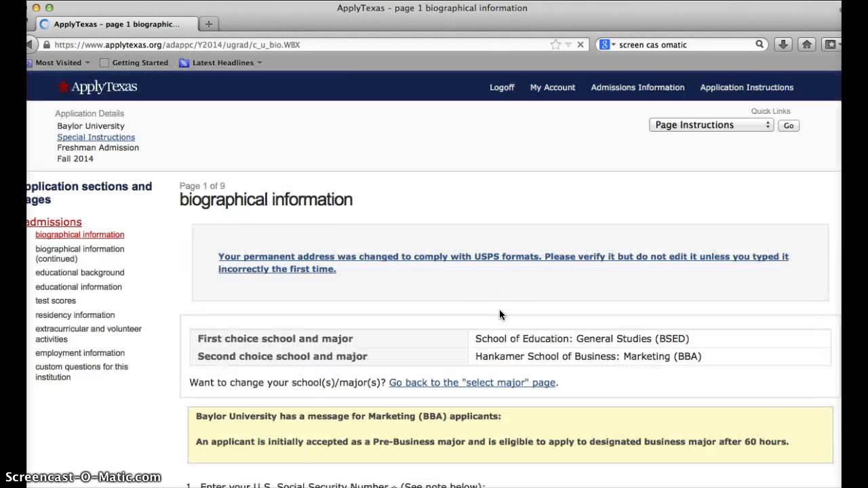Stop page loading with the X button
Screen dimensions: 868x488
(x=580, y=45)
